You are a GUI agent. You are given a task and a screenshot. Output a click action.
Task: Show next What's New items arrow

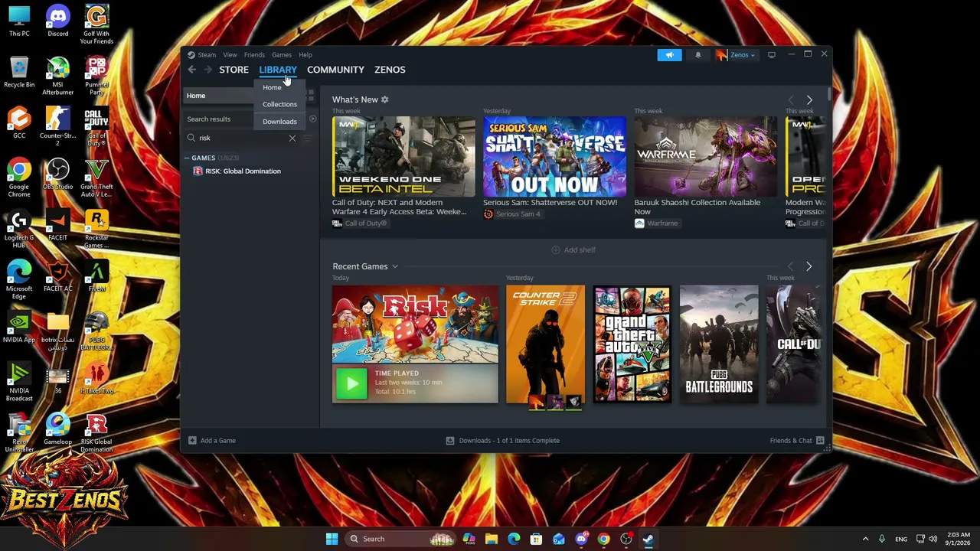tap(809, 99)
